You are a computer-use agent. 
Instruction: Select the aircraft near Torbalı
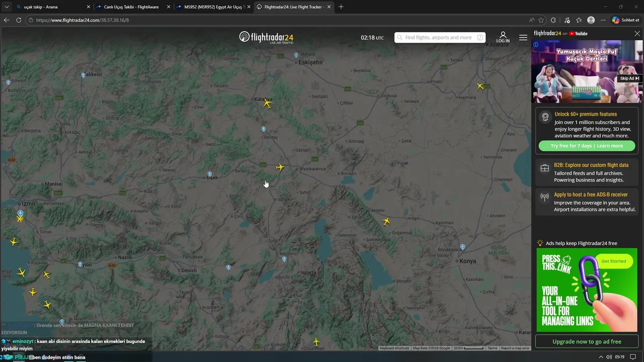(14, 242)
